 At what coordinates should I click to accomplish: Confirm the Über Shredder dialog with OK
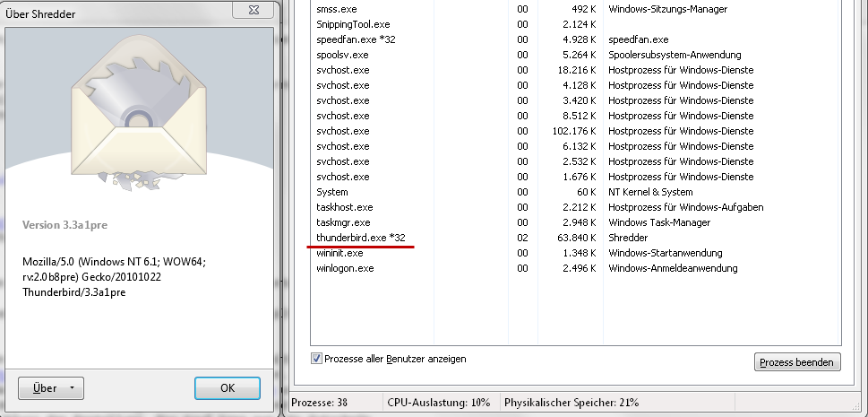coord(227,388)
